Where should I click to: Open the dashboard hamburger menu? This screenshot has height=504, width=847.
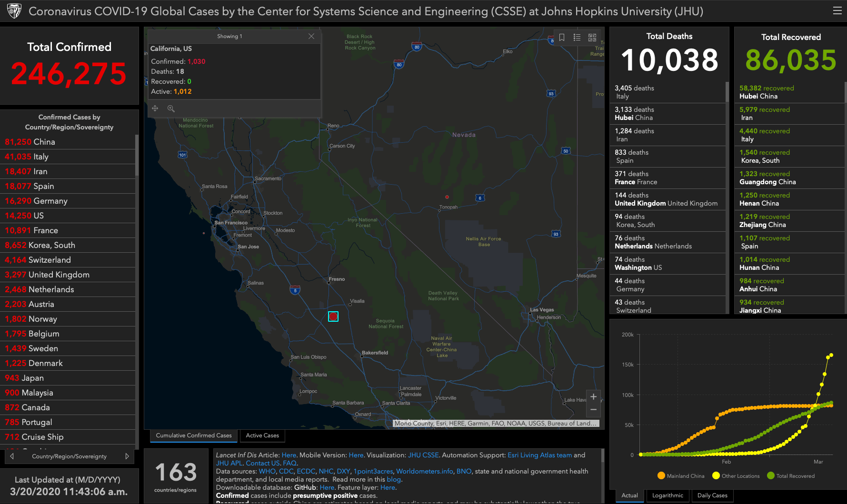tap(837, 10)
